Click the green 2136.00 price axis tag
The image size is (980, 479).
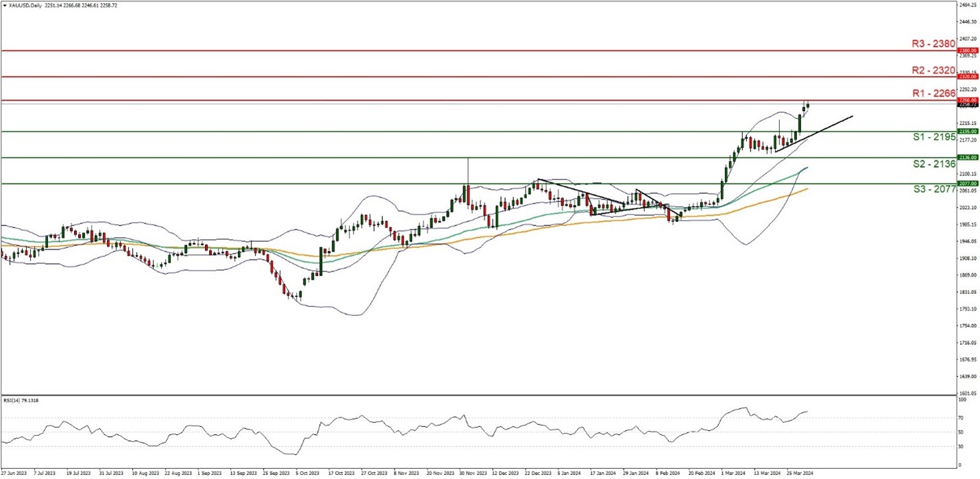(968, 157)
